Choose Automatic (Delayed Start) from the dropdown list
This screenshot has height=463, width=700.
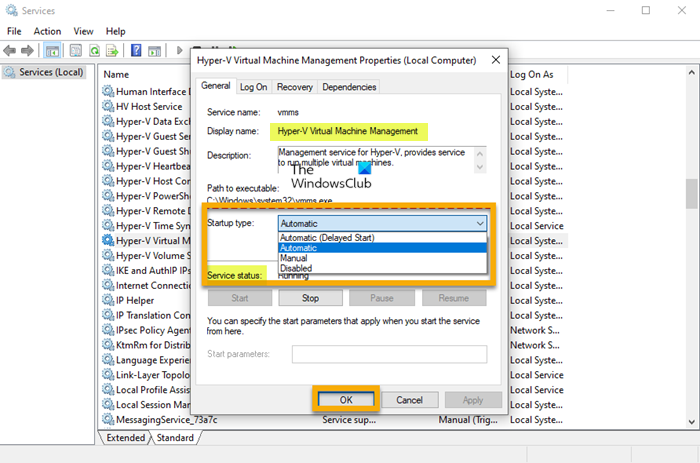tap(332, 238)
